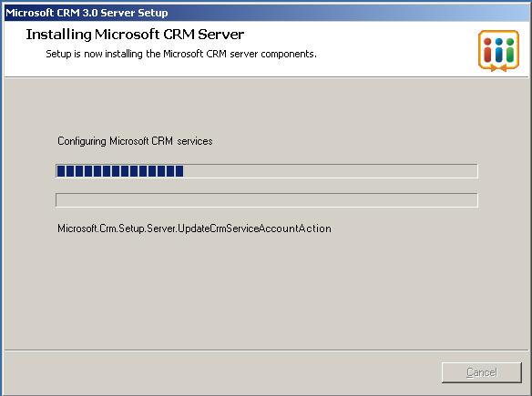Click the Cancel button
Viewport: 532px width, 396px height.
[x=482, y=372]
